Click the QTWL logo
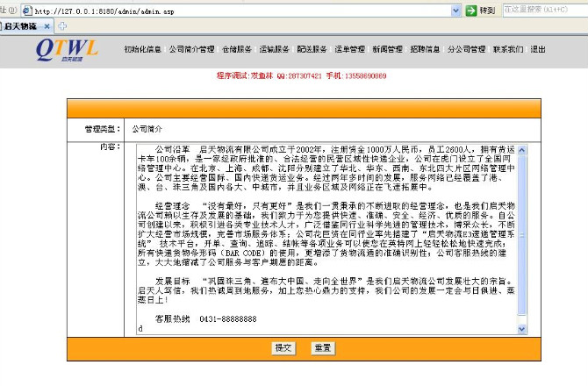 [67, 49]
